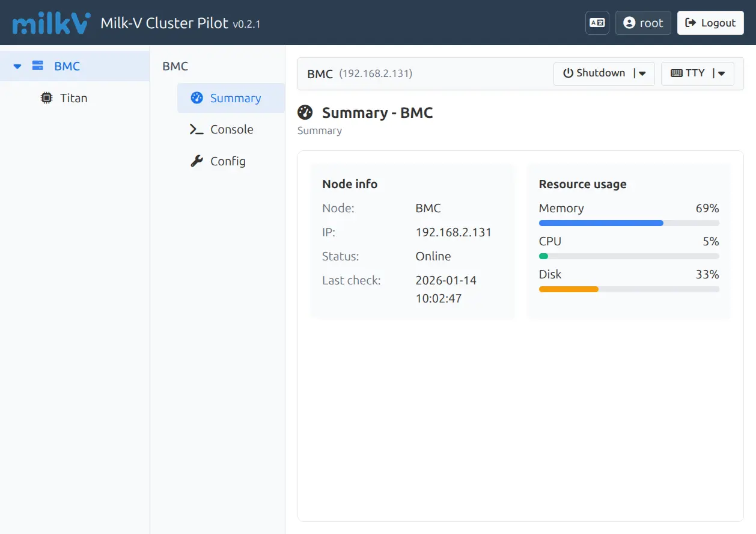Click the Console terminal prompt icon
This screenshot has height=534, width=756.
click(x=197, y=129)
